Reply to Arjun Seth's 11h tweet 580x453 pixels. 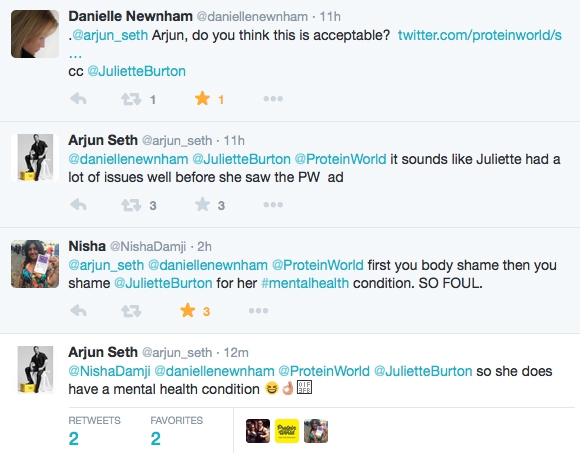coord(78,205)
